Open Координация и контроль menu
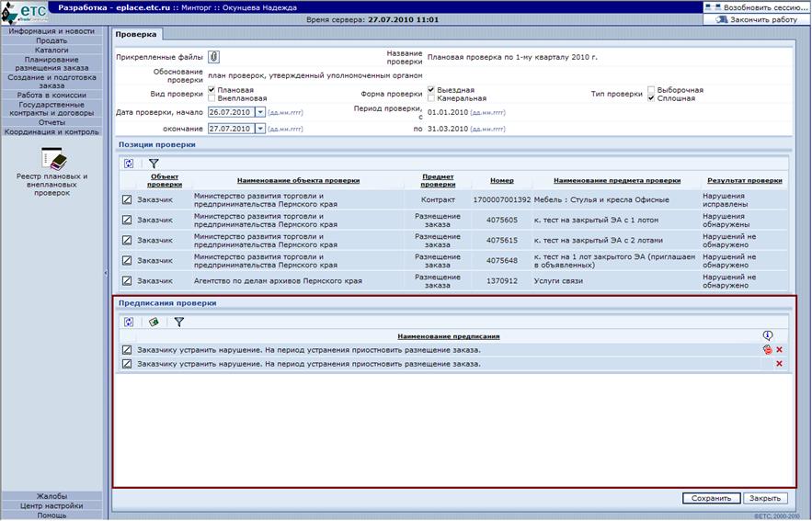The width and height of the screenshot is (812, 521). tap(51, 132)
